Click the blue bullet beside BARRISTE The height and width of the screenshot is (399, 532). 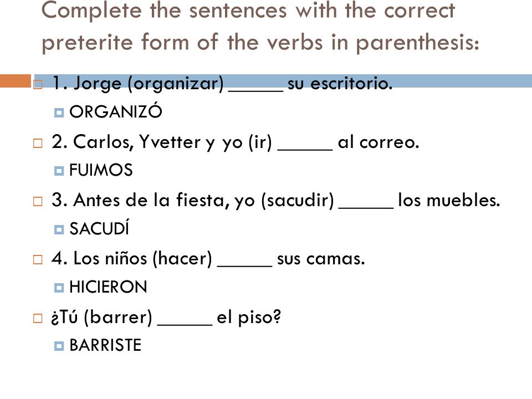point(59,346)
